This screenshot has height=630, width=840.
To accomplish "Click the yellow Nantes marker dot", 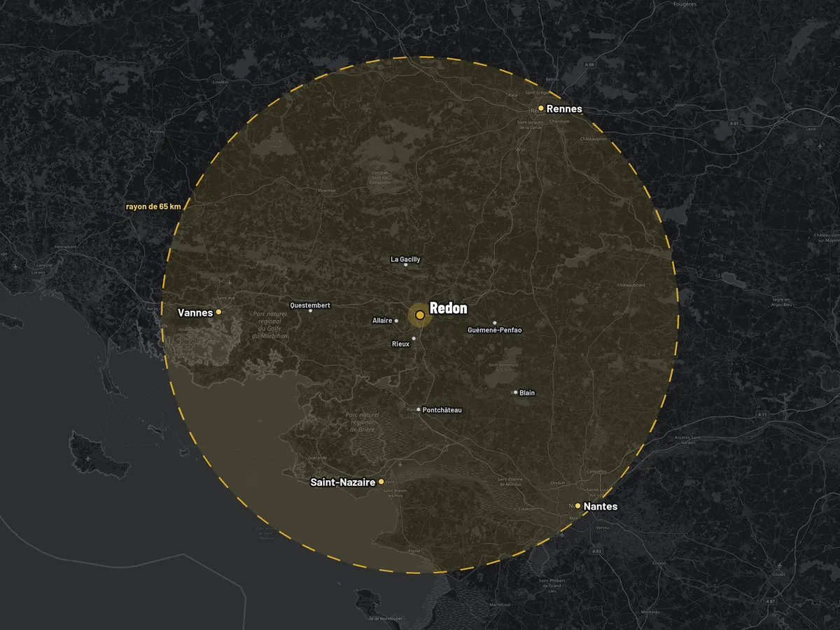I will [x=577, y=505].
